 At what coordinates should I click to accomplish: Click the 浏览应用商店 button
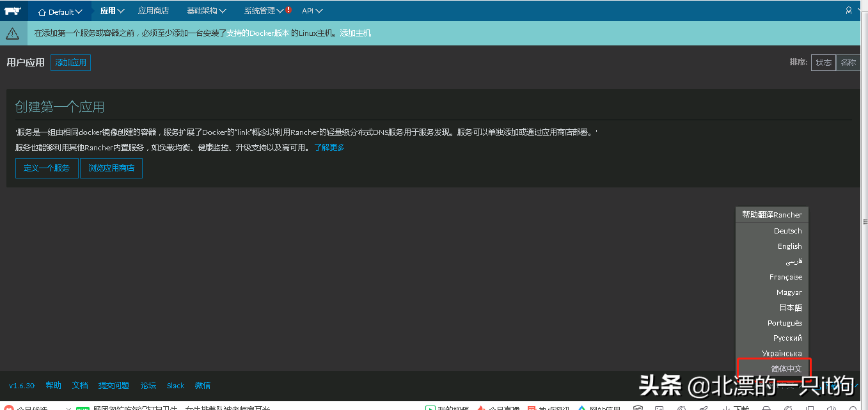pyautogui.click(x=111, y=168)
